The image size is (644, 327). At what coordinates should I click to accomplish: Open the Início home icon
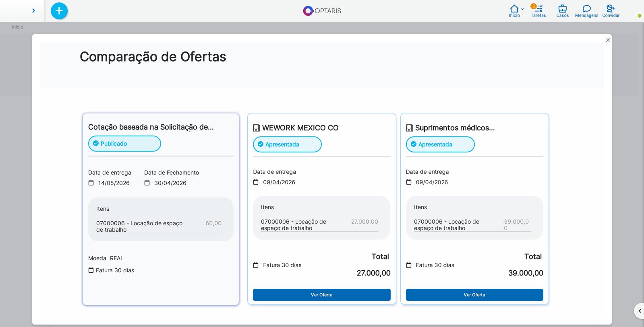[514, 9]
